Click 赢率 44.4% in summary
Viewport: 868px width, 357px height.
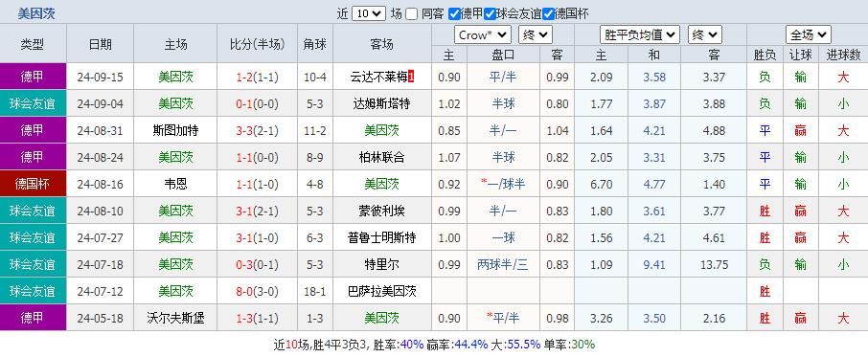pos(457,345)
